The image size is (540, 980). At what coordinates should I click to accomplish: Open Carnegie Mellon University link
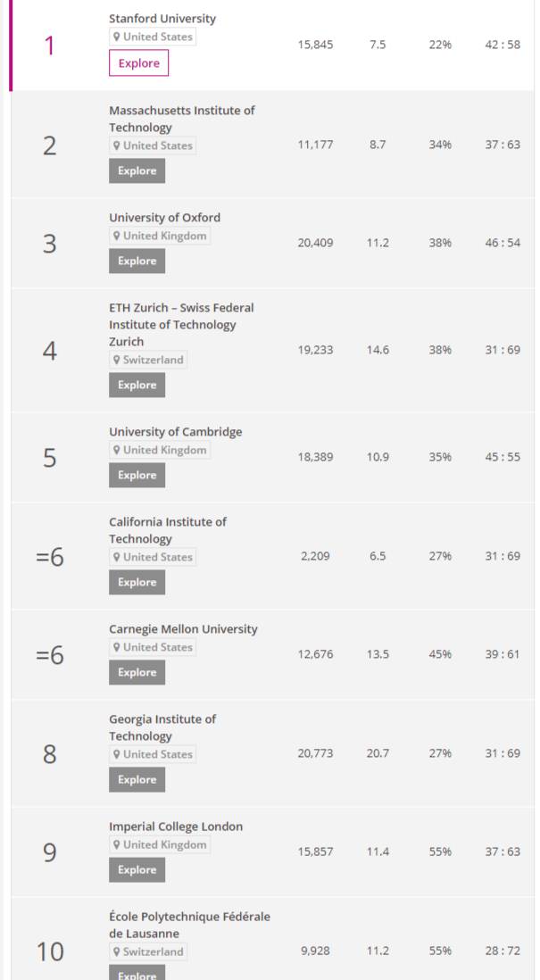(183, 628)
